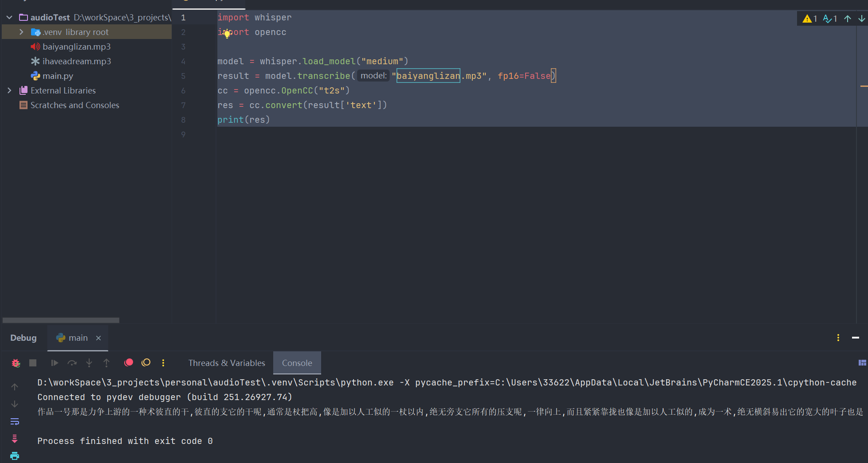Viewport: 868px width, 463px height.
Task: Click the red View Breakpoints icon
Action: [x=129, y=362]
